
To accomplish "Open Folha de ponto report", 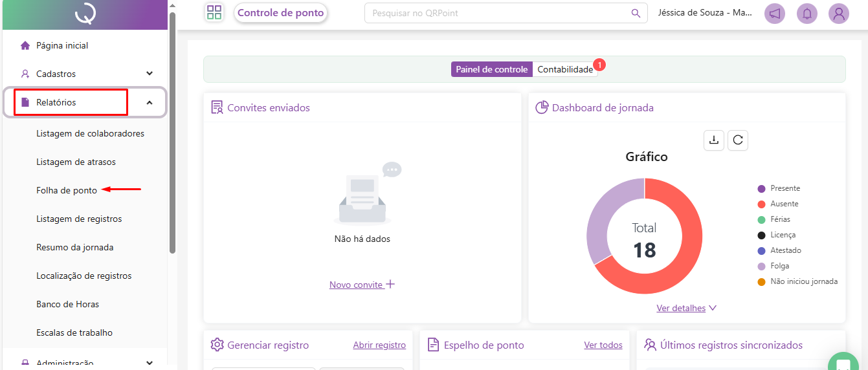I will point(67,191).
